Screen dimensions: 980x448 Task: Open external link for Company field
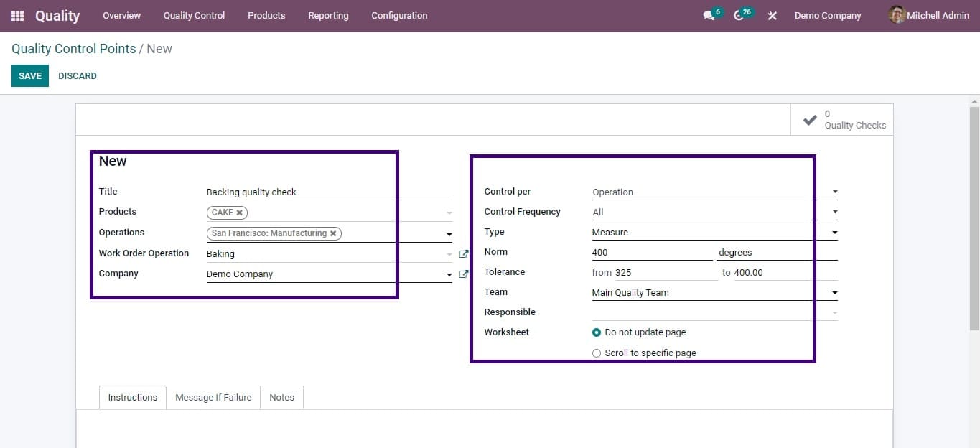click(463, 274)
